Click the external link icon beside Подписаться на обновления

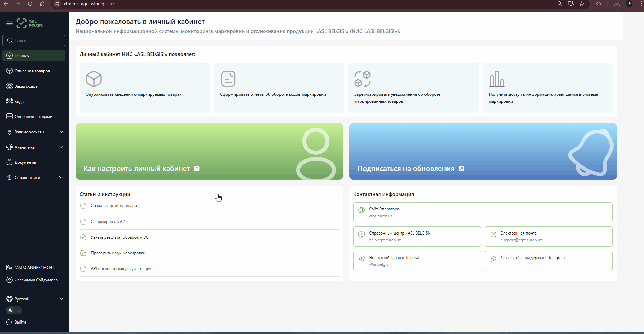[x=461, y=169]
